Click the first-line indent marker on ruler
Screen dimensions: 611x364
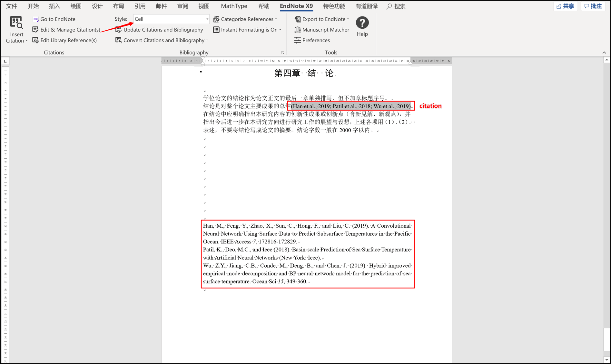pyautogui.click(x=202, y=59)
